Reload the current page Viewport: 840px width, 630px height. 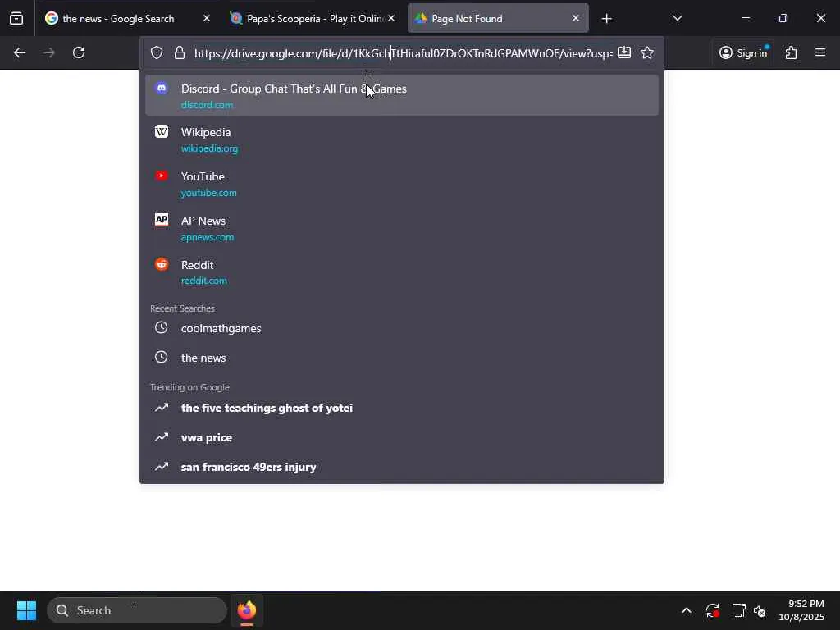[79, 52]
